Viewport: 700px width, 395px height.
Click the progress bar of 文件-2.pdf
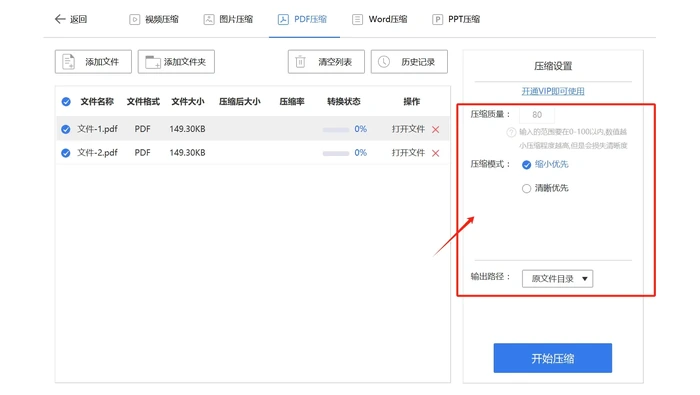pyautogui.click(x=336, y=154)
